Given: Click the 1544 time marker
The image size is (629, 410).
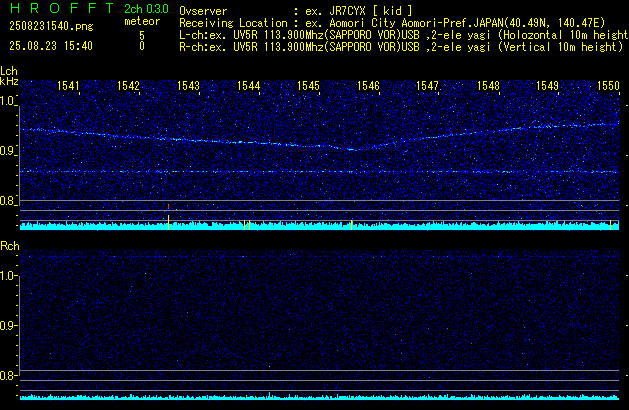Looking at the screenshot, I should 248,86.
